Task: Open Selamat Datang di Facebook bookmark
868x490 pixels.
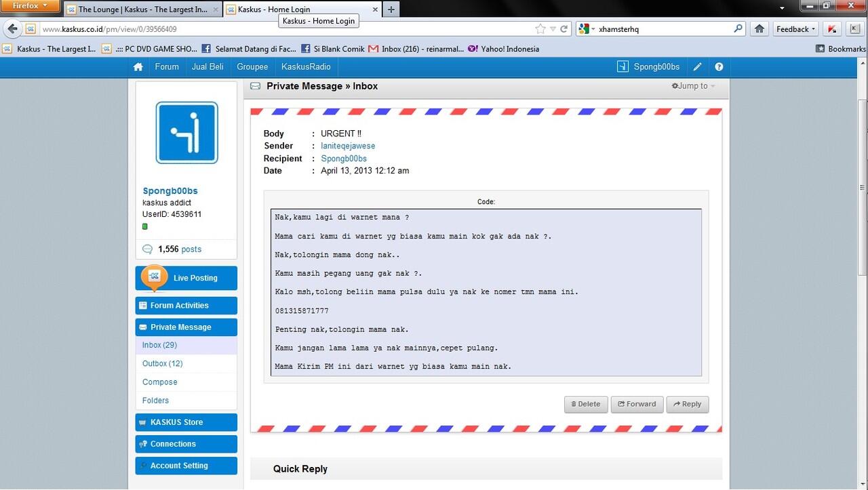Action: pos(250,49)
